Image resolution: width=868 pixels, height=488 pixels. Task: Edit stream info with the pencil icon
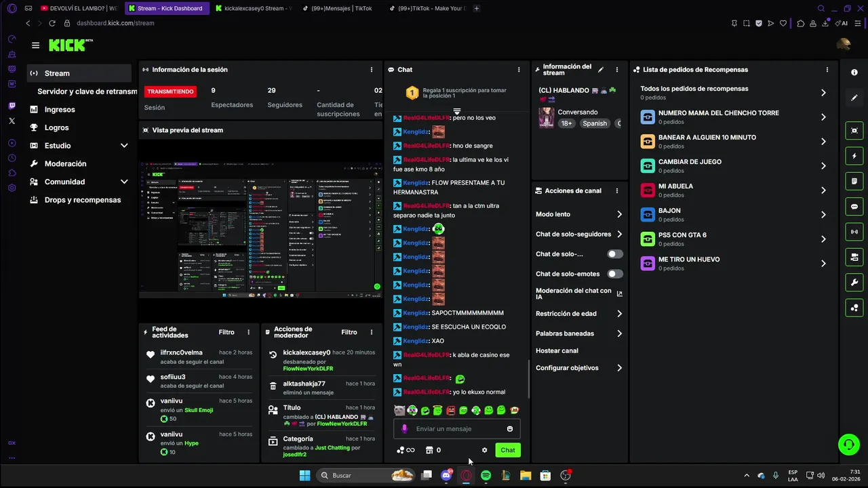pyautogui.click(x=601, y=70)
